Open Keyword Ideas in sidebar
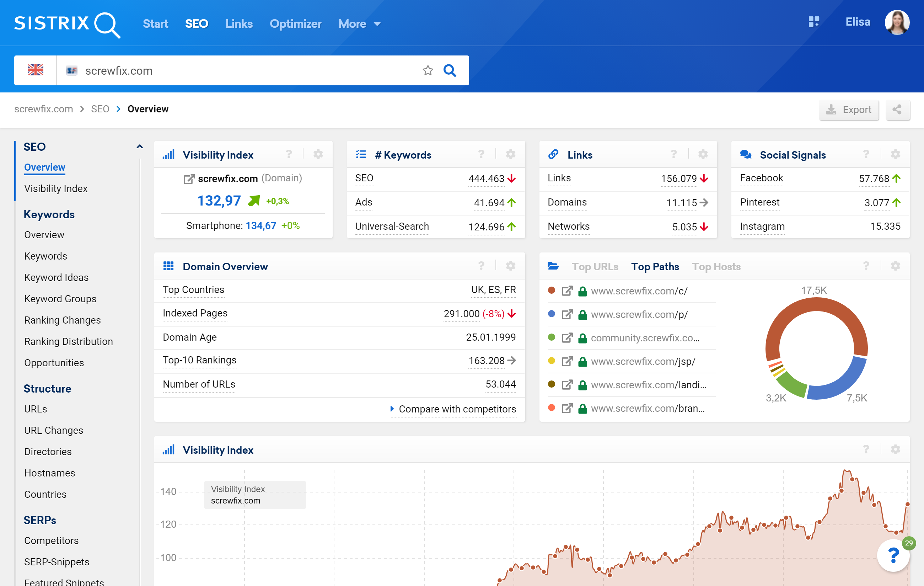This screenshot has height=586, width=924. (x=57, y=277)
